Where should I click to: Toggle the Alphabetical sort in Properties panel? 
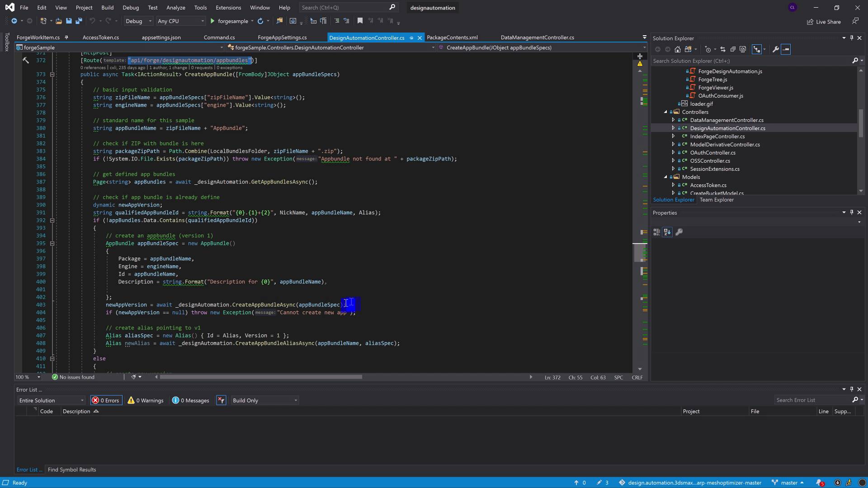tap(667, 232)
